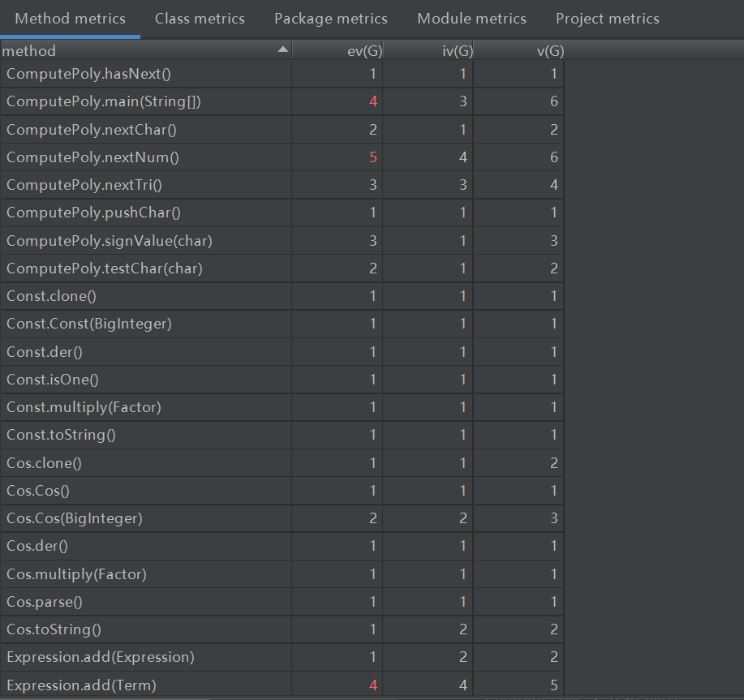Screen dimensions: 744x700
Task: Open the Project metrics tab
Action: click(608, 19)
